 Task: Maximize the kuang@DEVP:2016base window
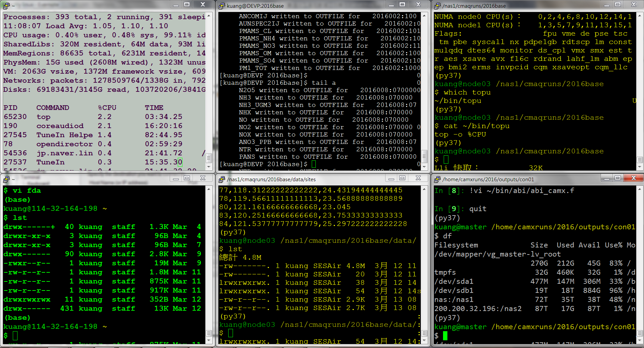tap(402, 4)
